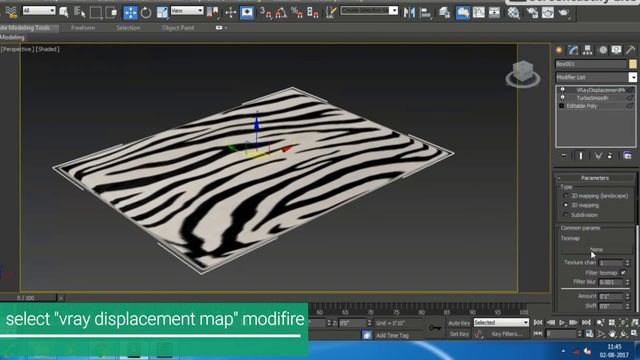
Task: Click Configure Modifier Sets icon
Action: click(627, 156)
